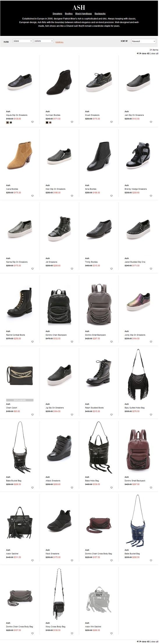The width and height of the screenshot is (160, 644).
Task: Open the colors filter dropdown
Action: pyautogui.click(x=44, y=41)
